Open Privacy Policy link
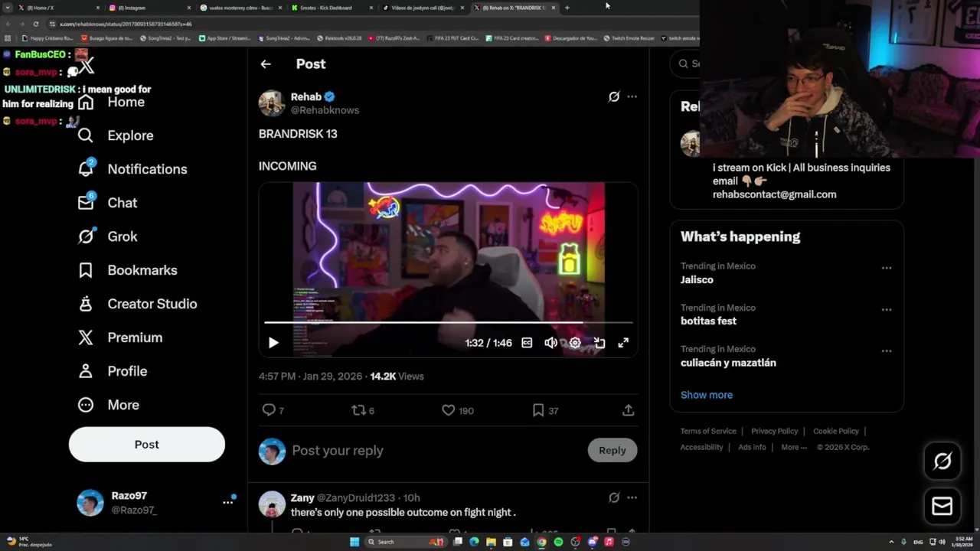The image size is (980, 551). pyautogui.click(x=774, y=431)
